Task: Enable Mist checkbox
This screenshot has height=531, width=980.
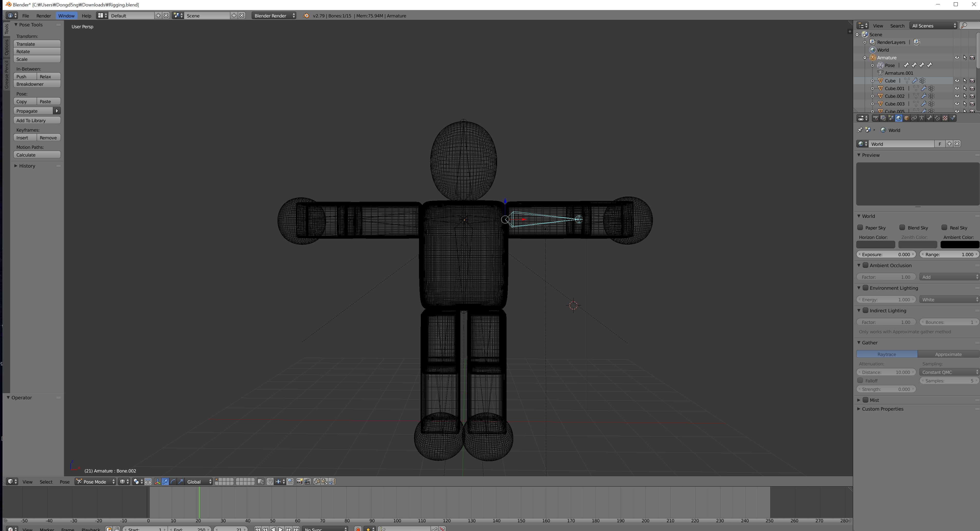Action: pyautogui.click(x=865, y=400)
